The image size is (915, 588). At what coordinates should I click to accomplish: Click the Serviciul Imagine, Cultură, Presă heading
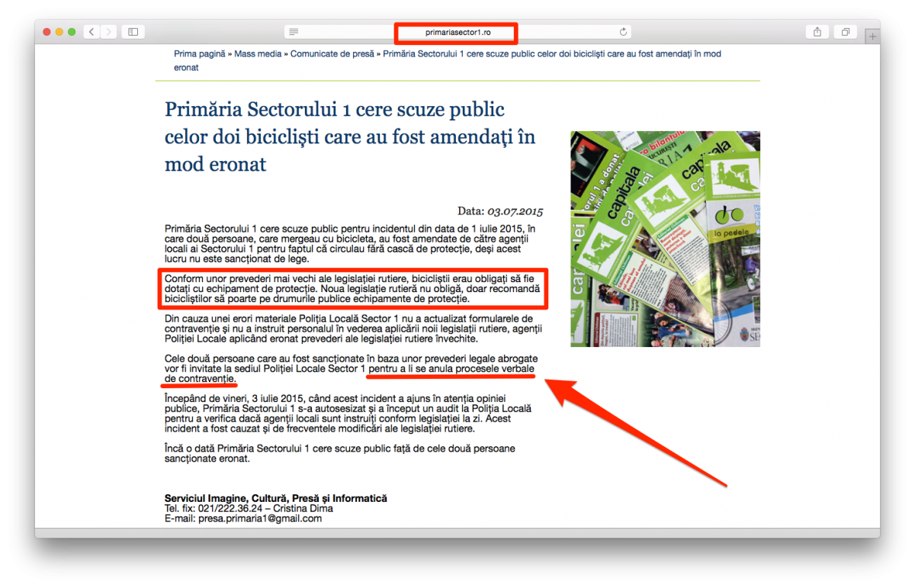276,498
